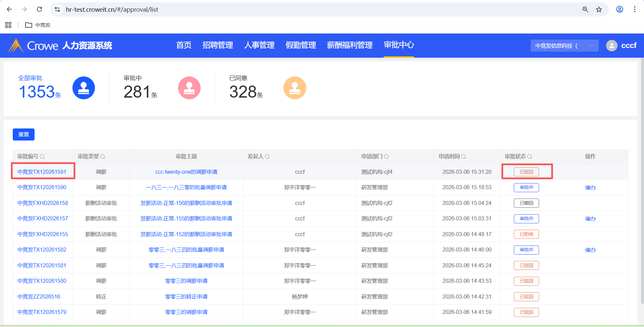644x327 pixels.
Task: Click the pink 审批中 stamp icon
Action: (189, 88)
